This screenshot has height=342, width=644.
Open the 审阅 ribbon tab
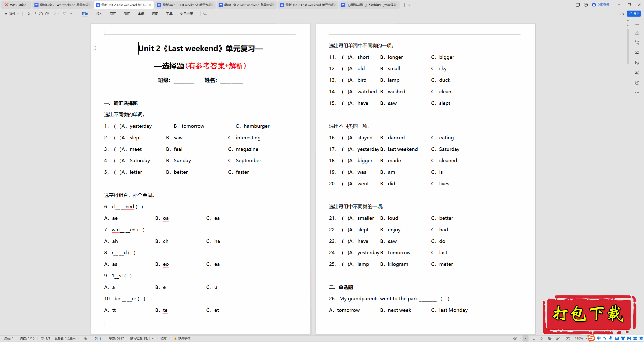(141, 14)
